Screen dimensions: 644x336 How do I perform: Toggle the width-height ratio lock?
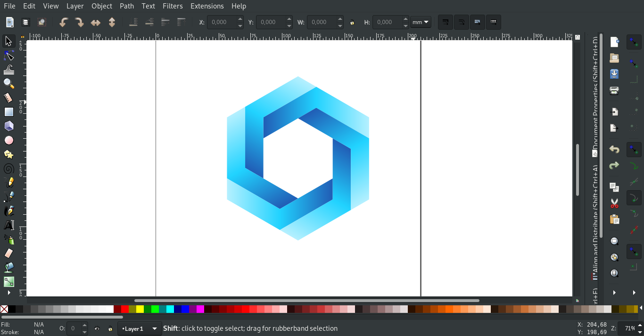352,22
